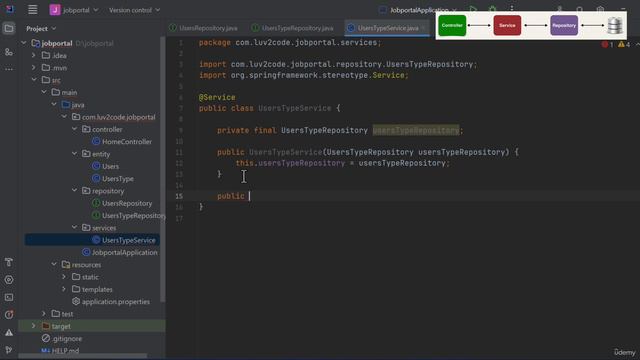This screenshot has height=360, width=640.
Task: Open the Structure tool window icon
Action: click(x=9, y=52)
